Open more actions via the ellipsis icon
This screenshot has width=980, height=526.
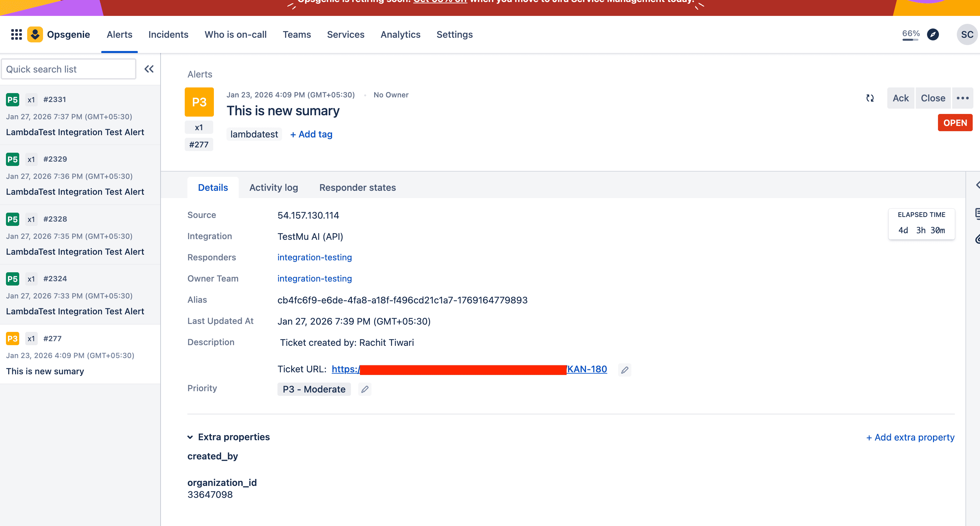click(962, 98)
